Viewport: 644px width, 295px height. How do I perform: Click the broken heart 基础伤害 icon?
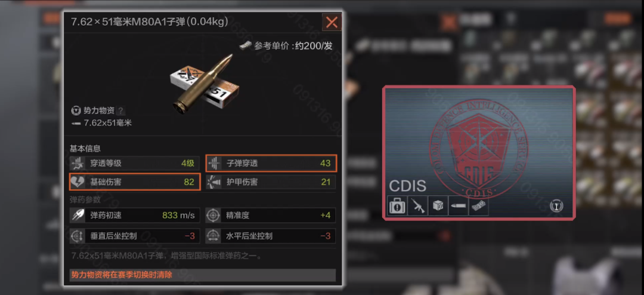(78, 182)
